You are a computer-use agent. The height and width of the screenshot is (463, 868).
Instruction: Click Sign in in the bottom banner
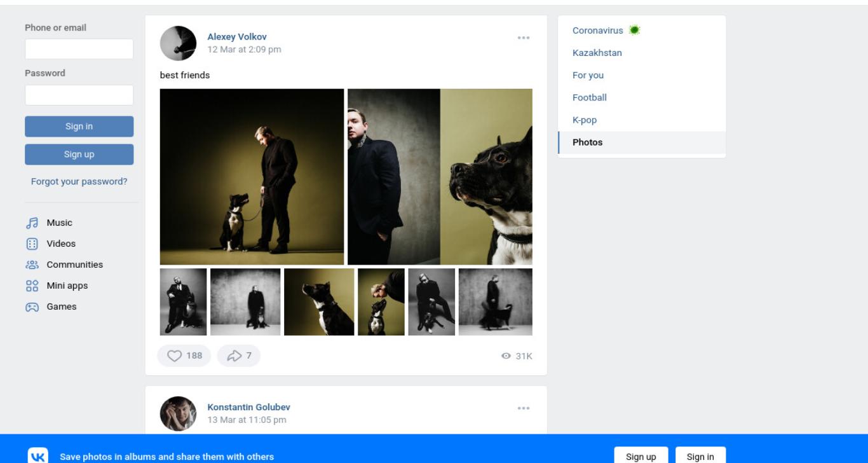point(700,457)
